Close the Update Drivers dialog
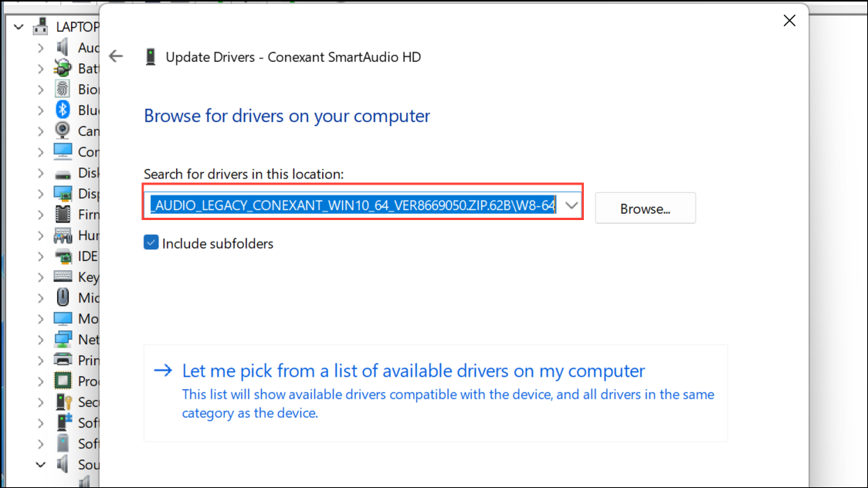 tap(789, 21)
